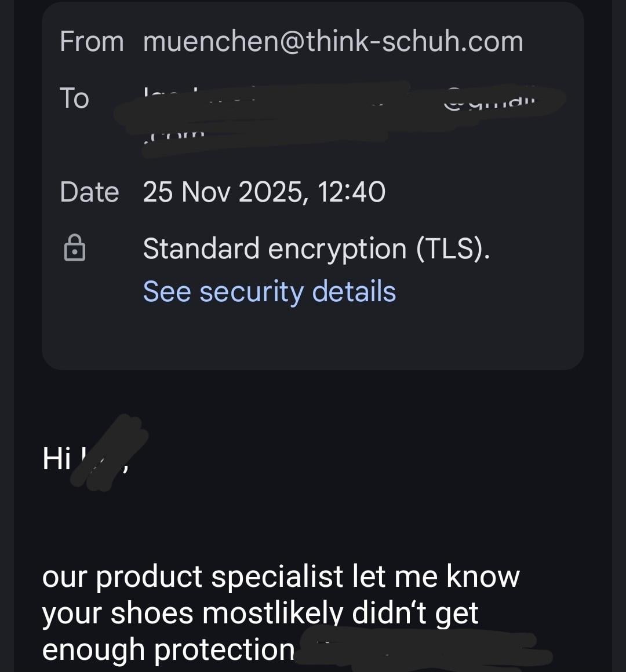Tap the From label
Image resolution: width=626 pixels, height=672 pixels.
92,42
